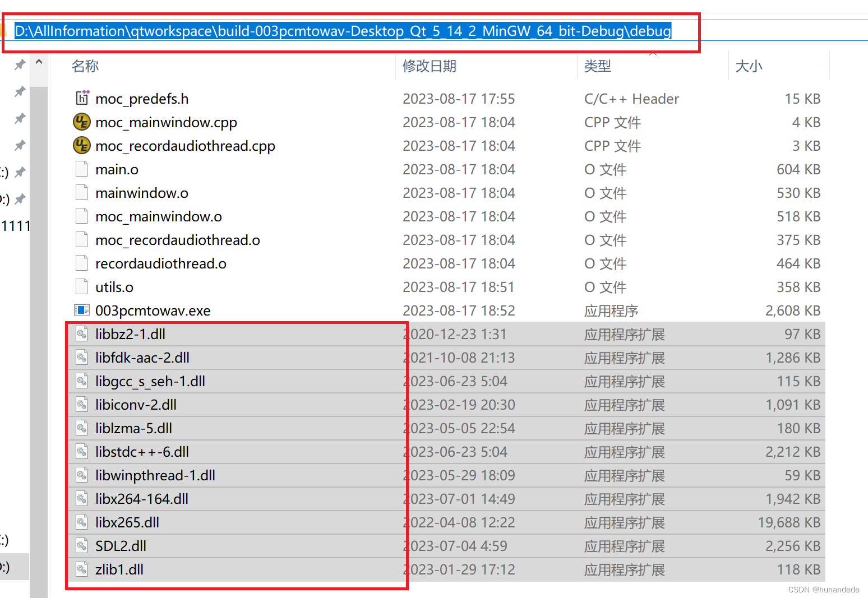Sort files by the 名称 column header
This screenshot has height=598, width=868.
[x=85, y=66]
